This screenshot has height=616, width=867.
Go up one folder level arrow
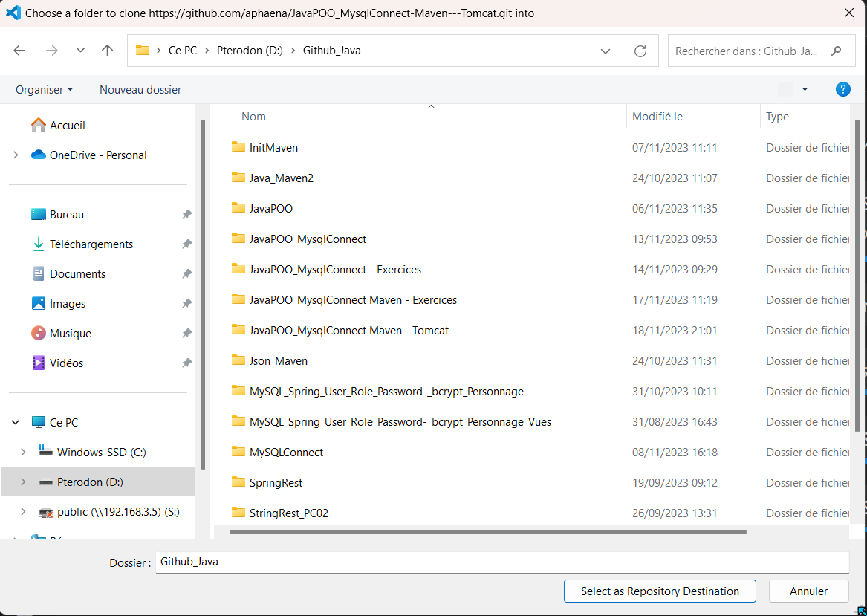coord(107,51)
